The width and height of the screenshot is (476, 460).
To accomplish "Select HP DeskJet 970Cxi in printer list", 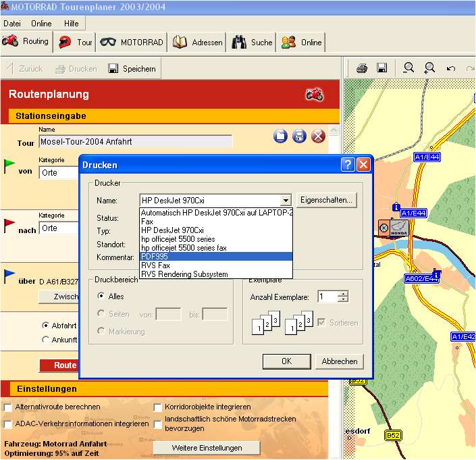I will click(x=216, y=230).
